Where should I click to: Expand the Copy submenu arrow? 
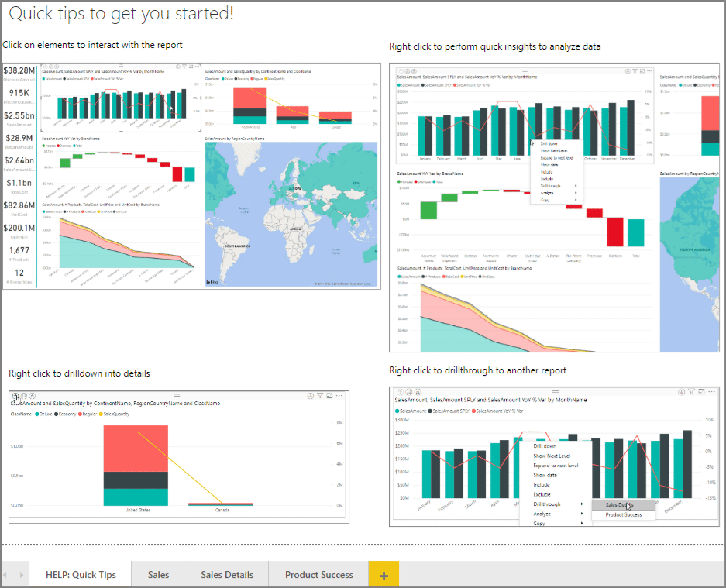[x=582, y=523]
